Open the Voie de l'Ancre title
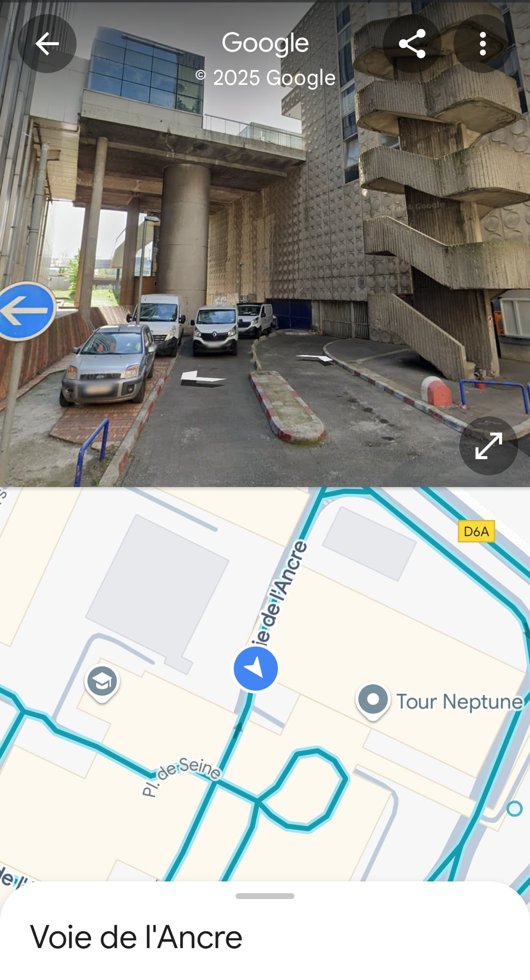 pyautogui.click(x=136, y=937)
